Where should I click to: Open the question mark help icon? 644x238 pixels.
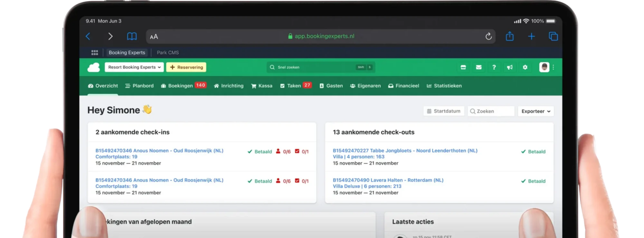tap(494, 67)
